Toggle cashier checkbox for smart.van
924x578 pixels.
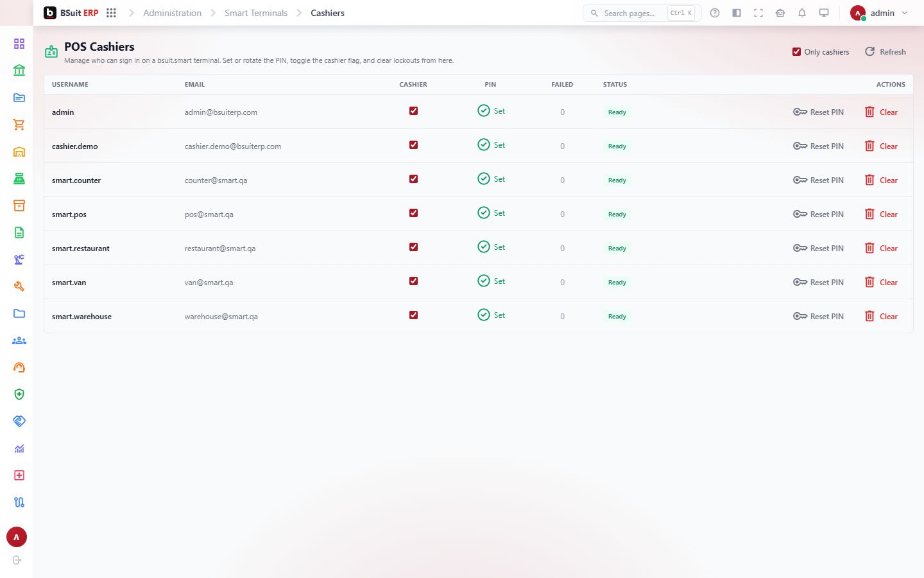[x=413, y=281]
